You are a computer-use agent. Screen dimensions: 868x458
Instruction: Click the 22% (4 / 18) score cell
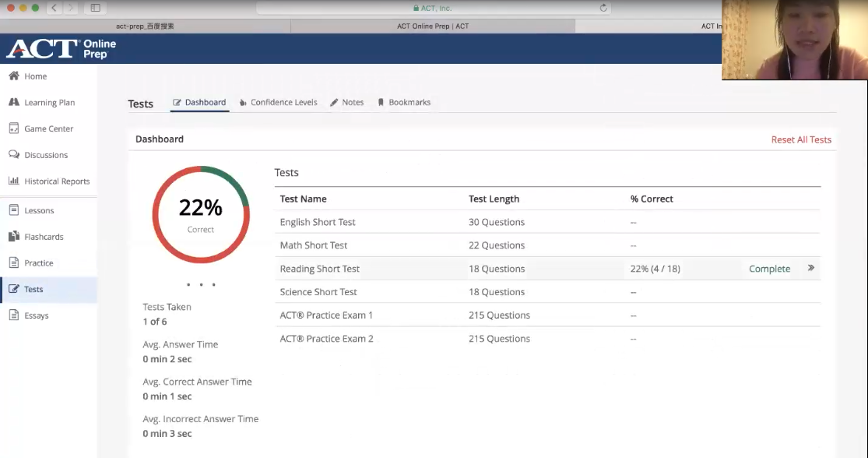655,269
